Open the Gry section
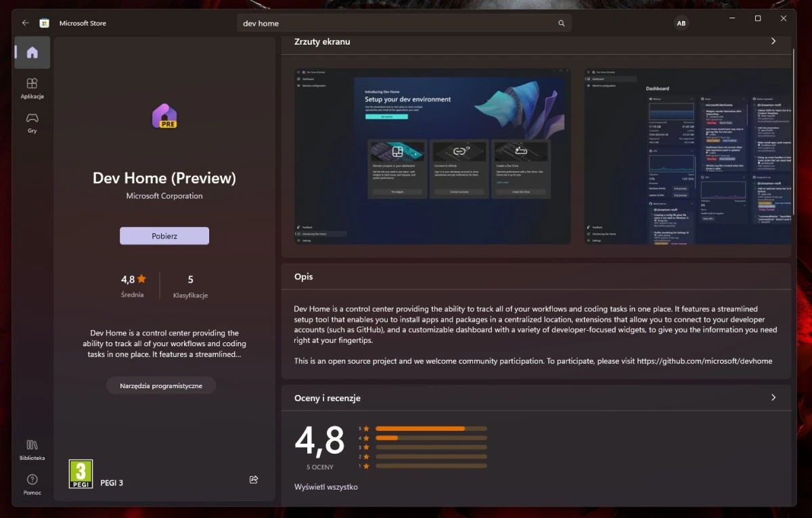Screen dimensions: 812x518 point(32,122)
